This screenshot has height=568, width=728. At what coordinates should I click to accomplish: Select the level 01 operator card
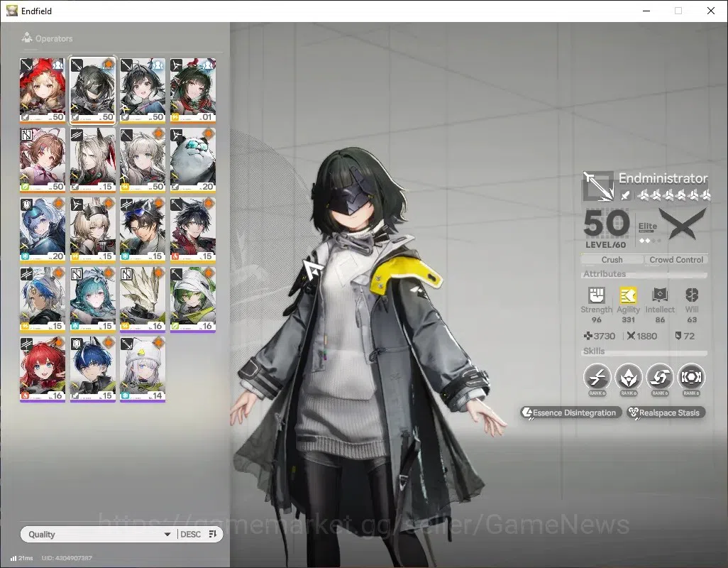pos(193,90)
